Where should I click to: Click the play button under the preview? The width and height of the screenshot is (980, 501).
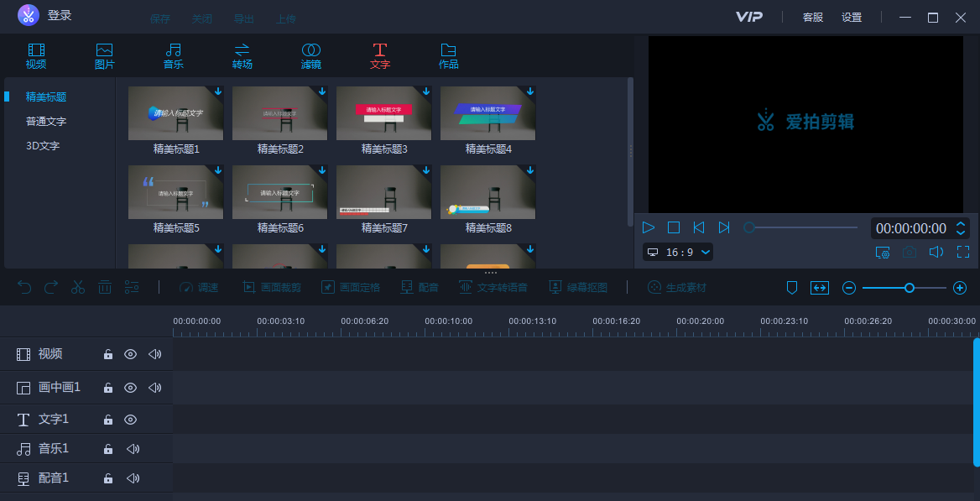(x=648, y=227)
